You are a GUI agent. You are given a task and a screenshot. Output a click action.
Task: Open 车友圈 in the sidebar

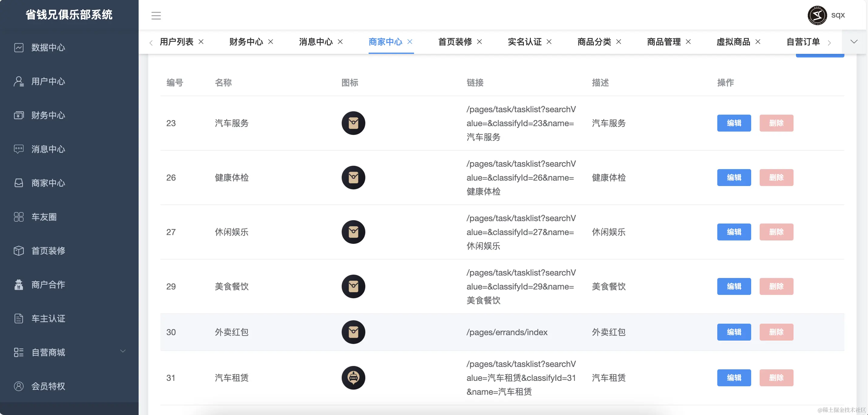click(x=44, y=217)
